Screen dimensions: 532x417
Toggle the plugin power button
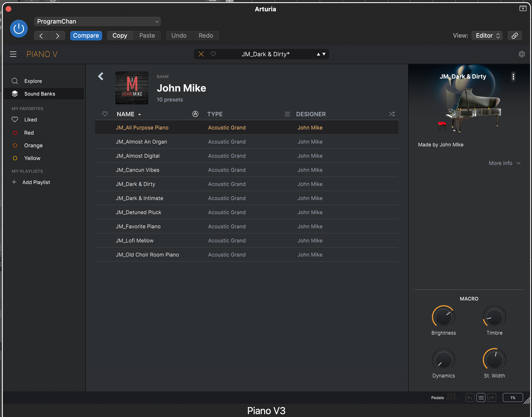19,29
